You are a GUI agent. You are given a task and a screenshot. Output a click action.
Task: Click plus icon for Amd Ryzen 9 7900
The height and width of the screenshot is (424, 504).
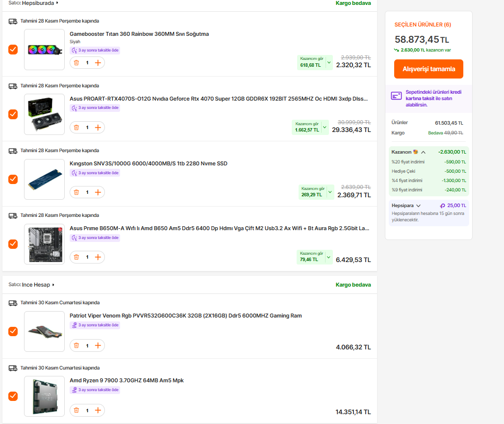coord(98,410)
